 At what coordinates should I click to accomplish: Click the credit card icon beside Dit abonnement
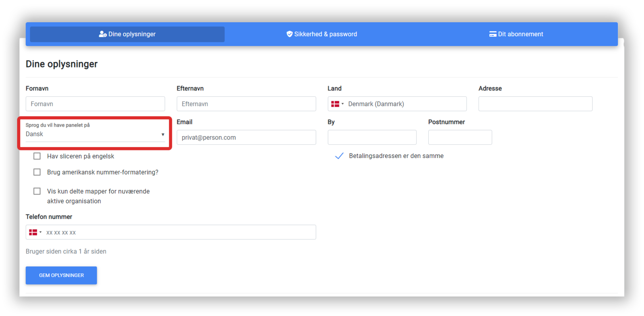(x=493, y=34)
